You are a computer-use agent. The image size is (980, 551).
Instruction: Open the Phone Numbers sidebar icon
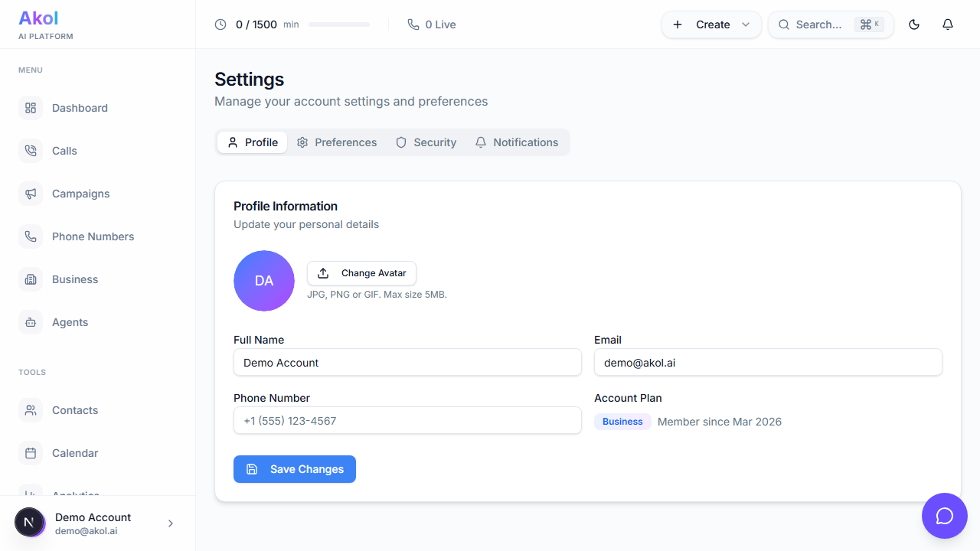point(31,236)
